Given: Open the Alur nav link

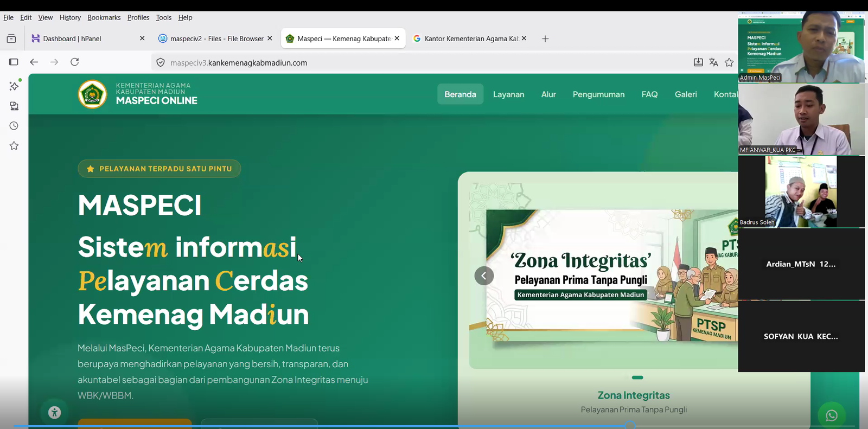Looking at the screenshot, I should click(x=548, y=94).
